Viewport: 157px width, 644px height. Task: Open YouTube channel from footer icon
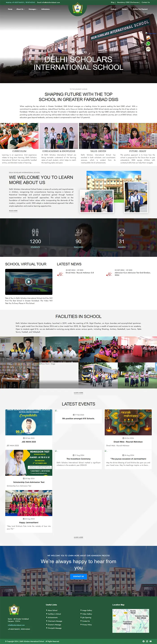(150, 641)
